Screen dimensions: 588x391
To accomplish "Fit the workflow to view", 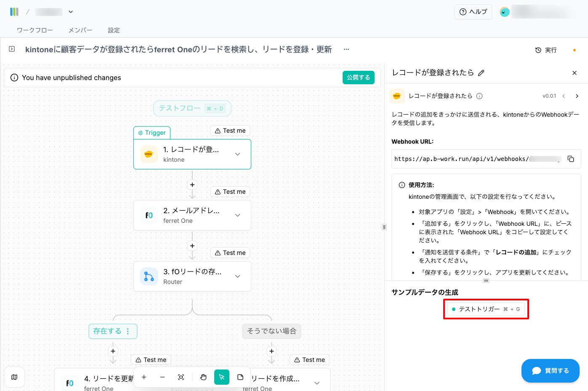I will [x=181, y=377].
